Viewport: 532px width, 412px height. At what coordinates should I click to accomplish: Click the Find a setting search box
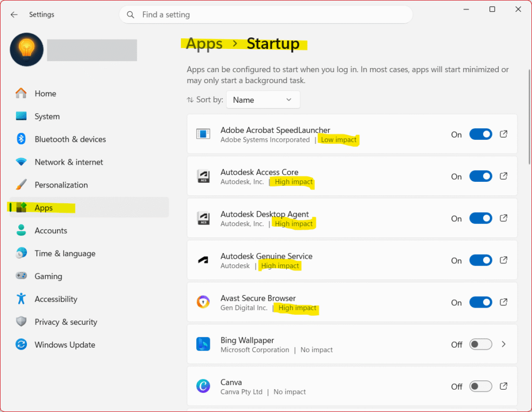[266, 15]
